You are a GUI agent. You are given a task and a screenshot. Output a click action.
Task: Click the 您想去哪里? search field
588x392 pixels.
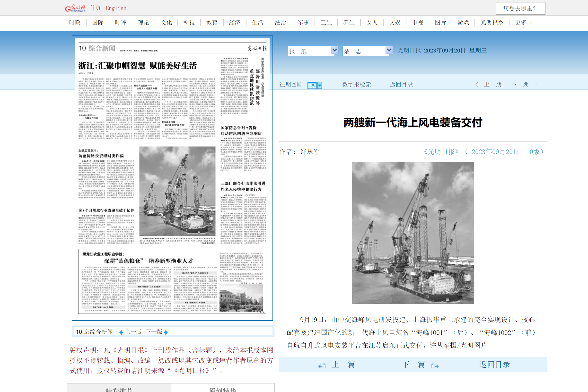[520, 8]
